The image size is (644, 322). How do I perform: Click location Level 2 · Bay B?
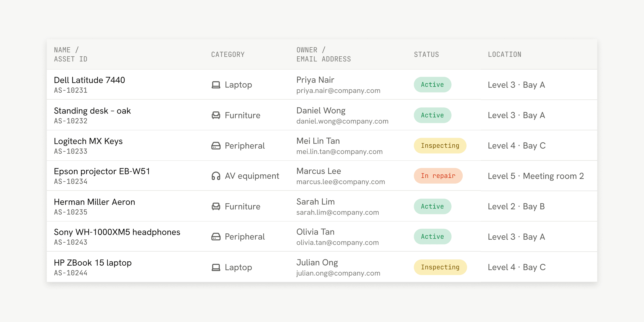(516, 206)
